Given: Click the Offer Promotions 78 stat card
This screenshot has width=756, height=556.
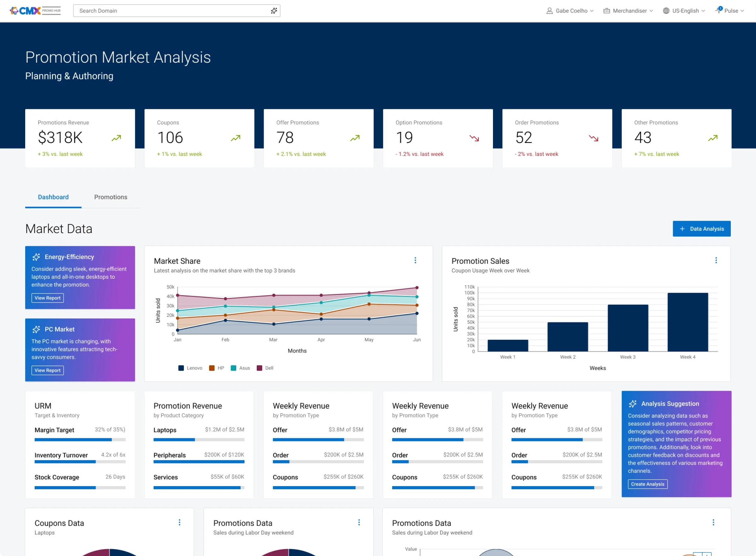Looking at the screenshot, I should tap(318, 138).
